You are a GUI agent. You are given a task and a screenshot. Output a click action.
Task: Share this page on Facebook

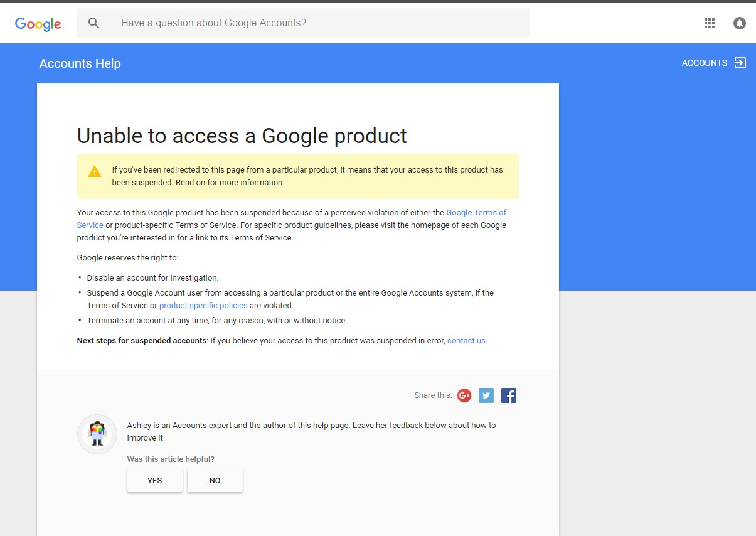[x=509, y=395]
